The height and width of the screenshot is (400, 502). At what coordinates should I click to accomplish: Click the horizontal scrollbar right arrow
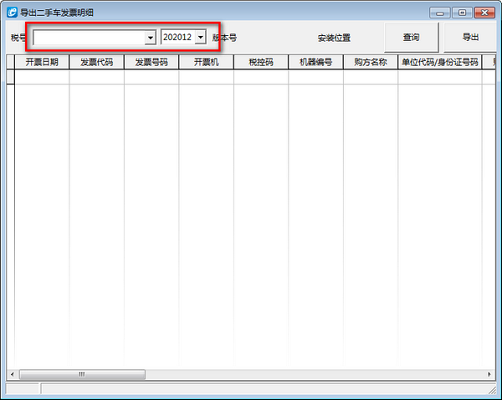pyautogui.click(x=489, y=374)
